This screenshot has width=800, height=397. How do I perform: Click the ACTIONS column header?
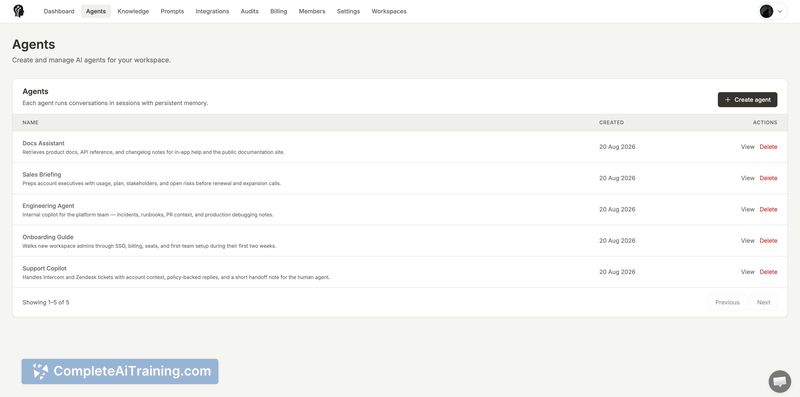tap(765, 122)
